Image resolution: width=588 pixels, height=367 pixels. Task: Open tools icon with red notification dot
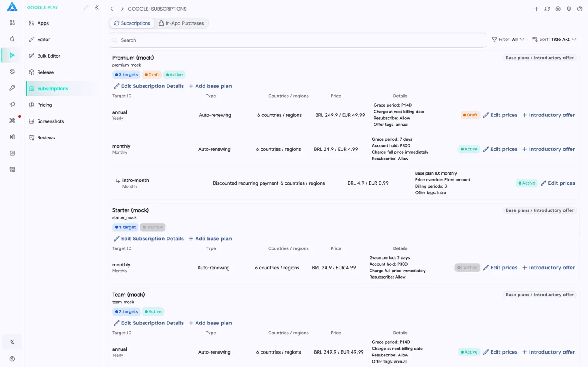click(12, 121)
